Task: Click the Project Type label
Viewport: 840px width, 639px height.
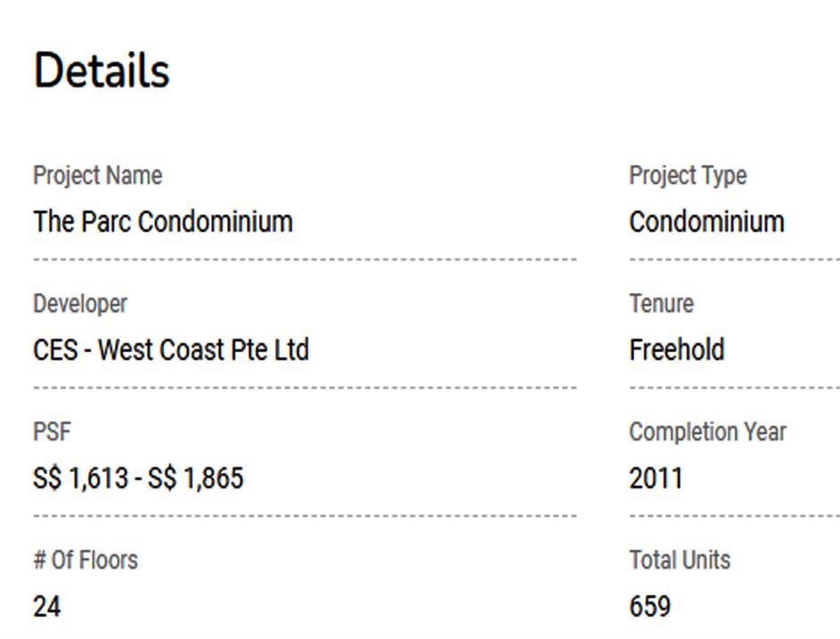Action: pos(688,176)
